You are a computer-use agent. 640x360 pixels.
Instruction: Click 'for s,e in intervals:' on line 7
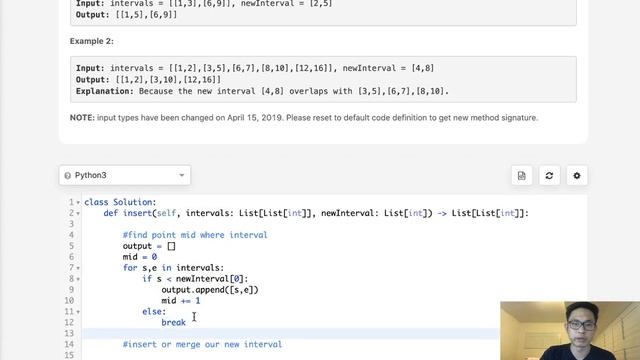(173, 268)
